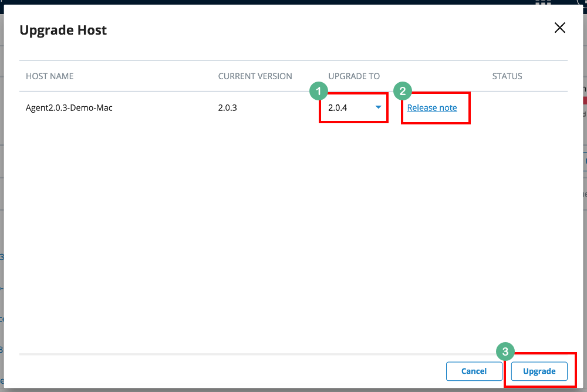
Task: Click green step badge number 2
Action: tap(403, 91)
